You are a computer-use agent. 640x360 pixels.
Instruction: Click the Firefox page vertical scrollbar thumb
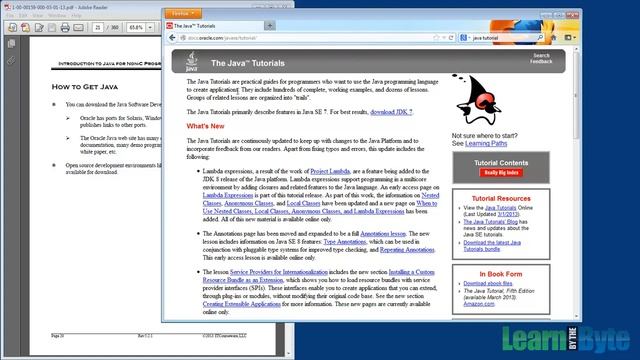[576, 96]
